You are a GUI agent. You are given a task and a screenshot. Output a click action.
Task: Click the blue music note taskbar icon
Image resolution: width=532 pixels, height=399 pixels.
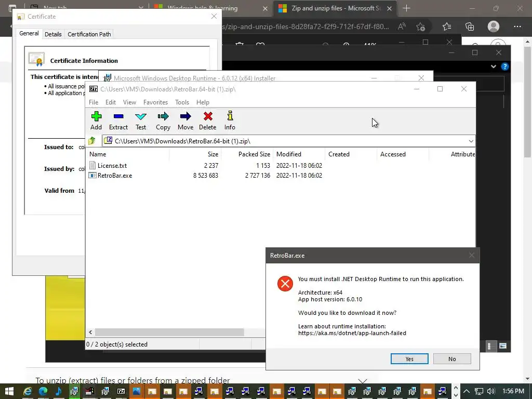click(58, 391)
